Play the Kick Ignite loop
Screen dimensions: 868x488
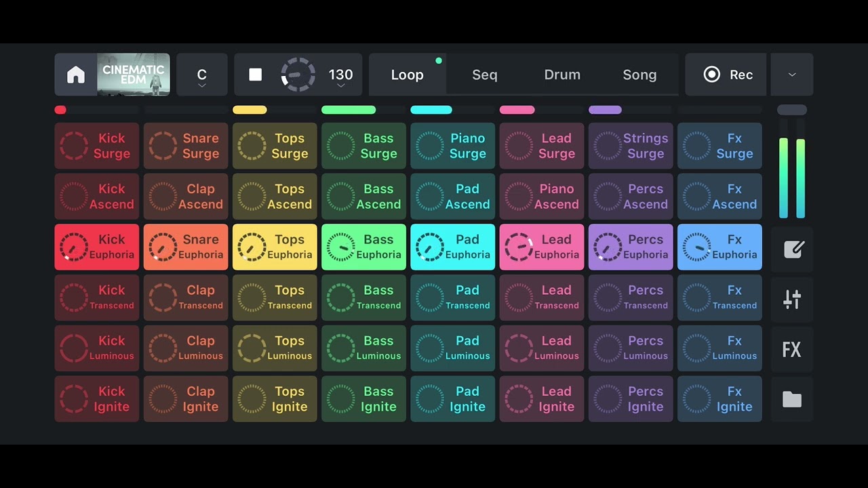97,399
